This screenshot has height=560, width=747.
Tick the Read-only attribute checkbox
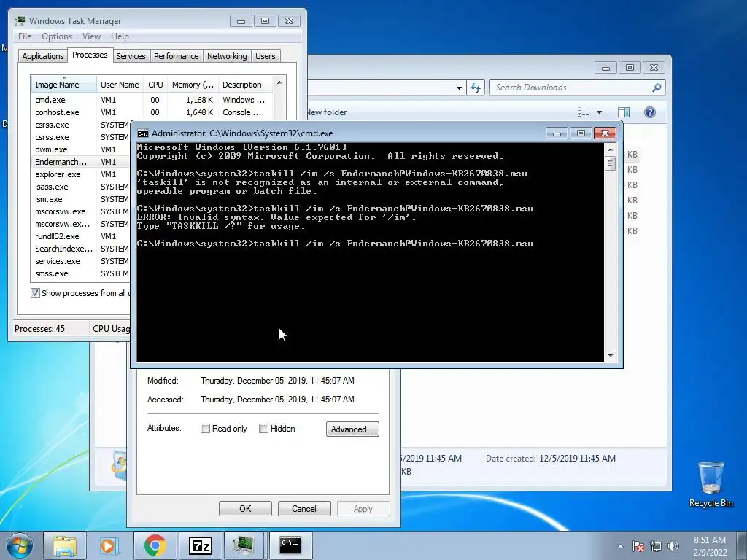pyautogui.click(x=205, y=429)
